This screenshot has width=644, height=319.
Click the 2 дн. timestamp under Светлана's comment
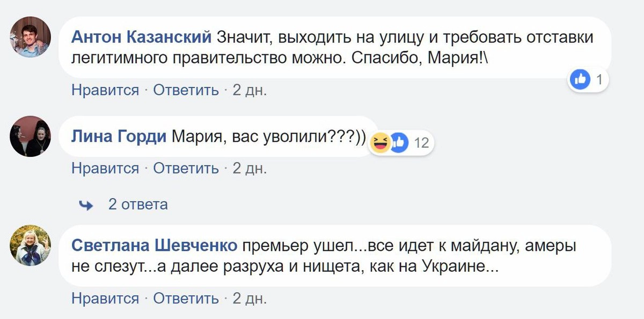[249, 298]
